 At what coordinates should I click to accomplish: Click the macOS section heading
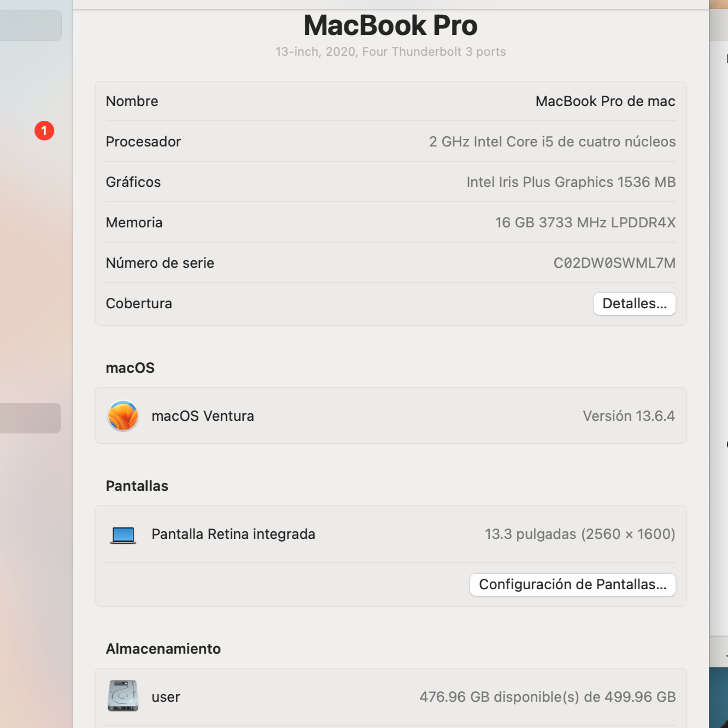[x=130, y=368]
